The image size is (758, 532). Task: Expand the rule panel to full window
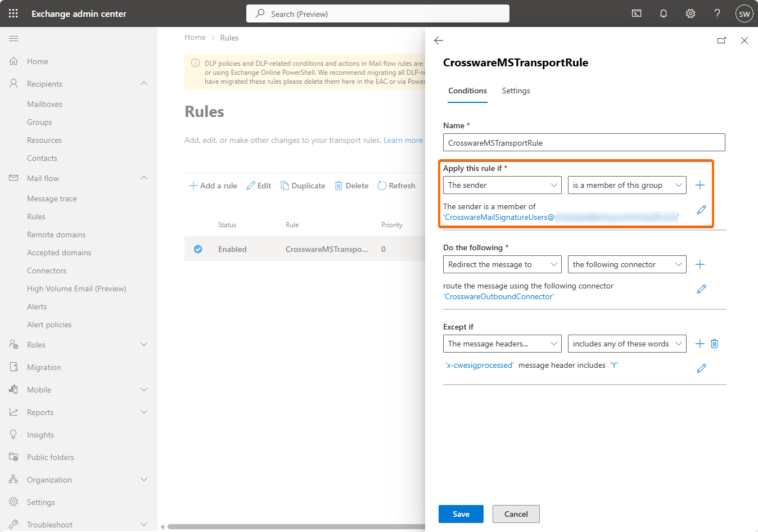(x=721, y=40)
